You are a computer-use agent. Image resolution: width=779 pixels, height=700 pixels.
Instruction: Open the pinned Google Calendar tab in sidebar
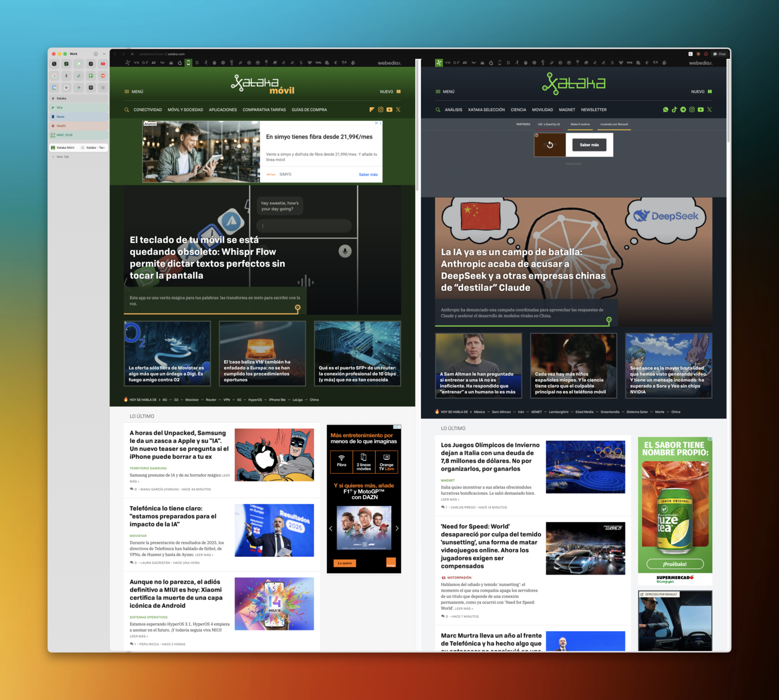(x=54, y=87)
